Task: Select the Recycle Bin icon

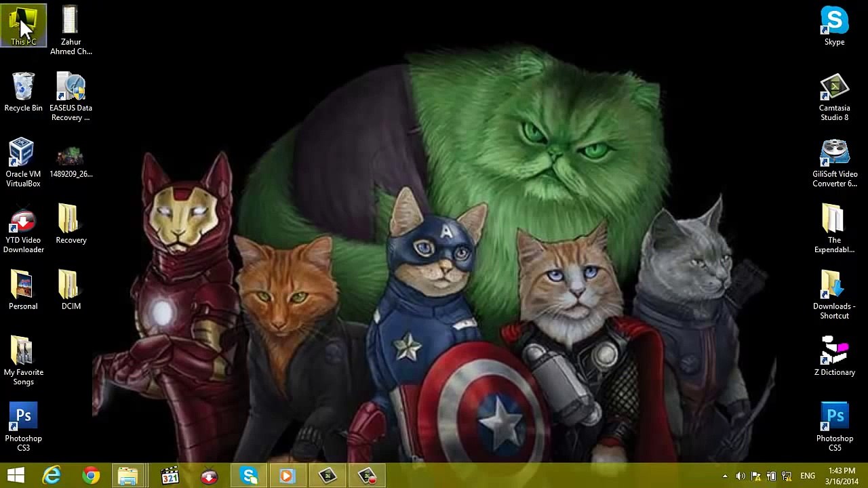Action: pyautogui.click(x=23, y=92)
